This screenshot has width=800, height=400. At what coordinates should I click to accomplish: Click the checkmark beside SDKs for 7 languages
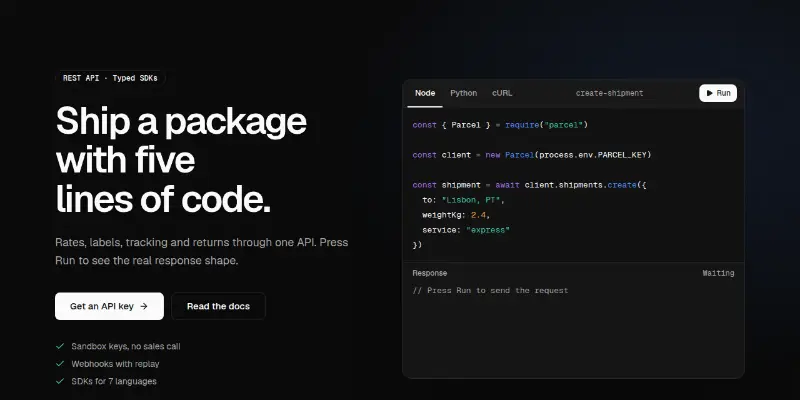click(60, 381)
